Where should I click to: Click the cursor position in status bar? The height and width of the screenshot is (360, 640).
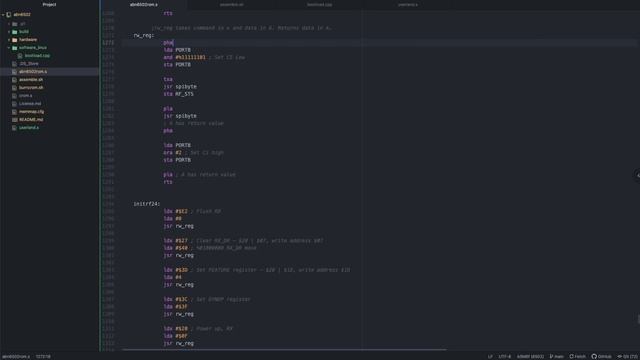[x=43, y=357]
